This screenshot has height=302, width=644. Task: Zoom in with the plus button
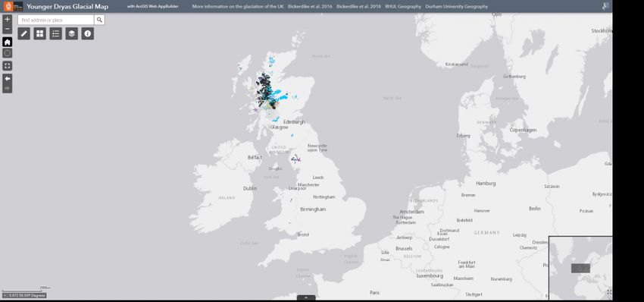coord(8,19)
